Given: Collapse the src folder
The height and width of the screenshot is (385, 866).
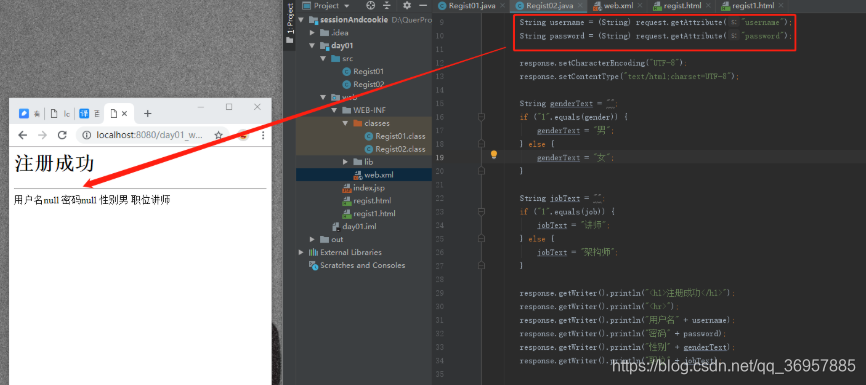Looking at the screenshot, I should coord(323,59).
